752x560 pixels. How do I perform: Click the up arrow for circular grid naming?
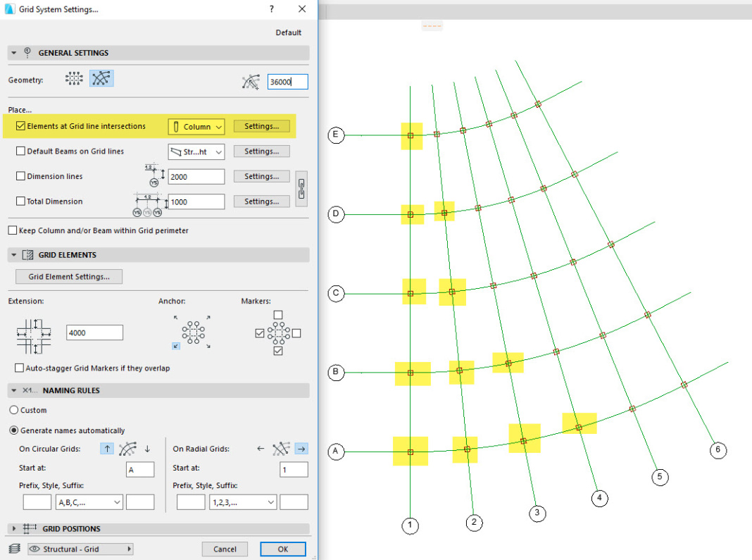[x=106, y=449]
